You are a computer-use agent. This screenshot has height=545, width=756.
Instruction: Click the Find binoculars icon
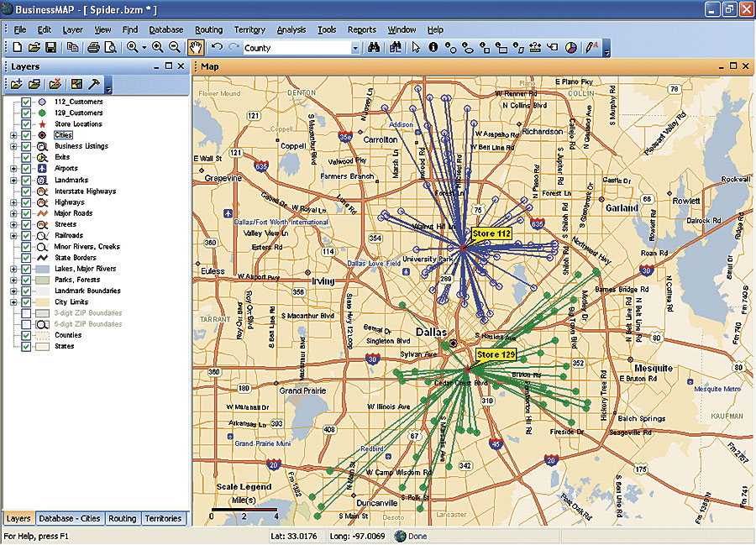point(375,48)
